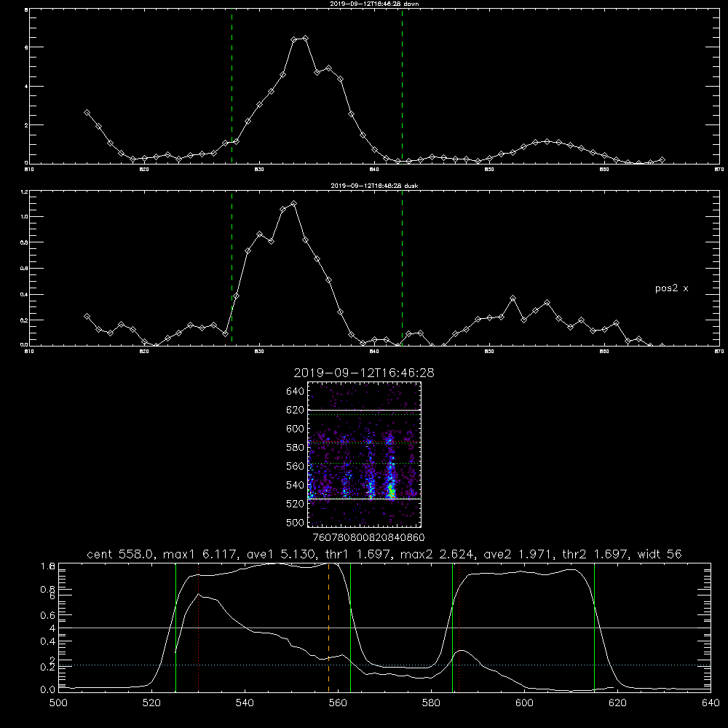728x728 pixels.
Task: Open the colored heatmap image panel
Action: (365, 454)
